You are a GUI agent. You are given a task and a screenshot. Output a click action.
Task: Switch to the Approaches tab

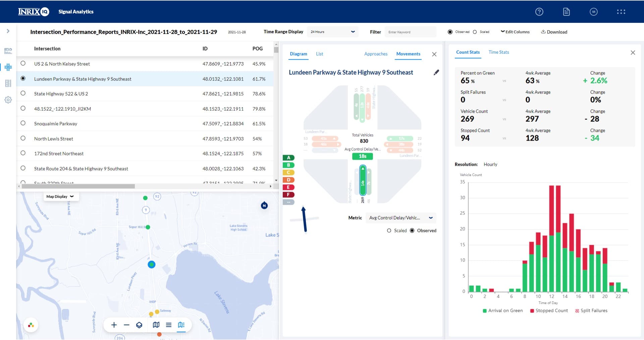pyautogui.click(x=376, y=54)
